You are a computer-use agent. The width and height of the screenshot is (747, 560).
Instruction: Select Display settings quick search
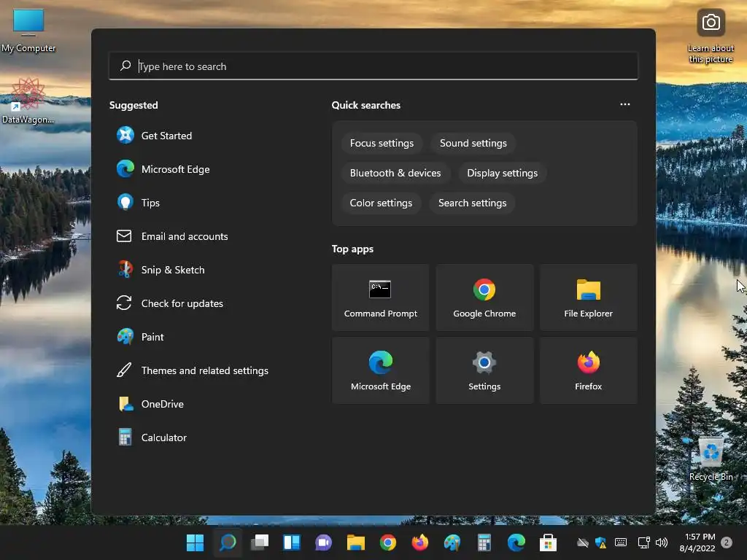(502, 173)
